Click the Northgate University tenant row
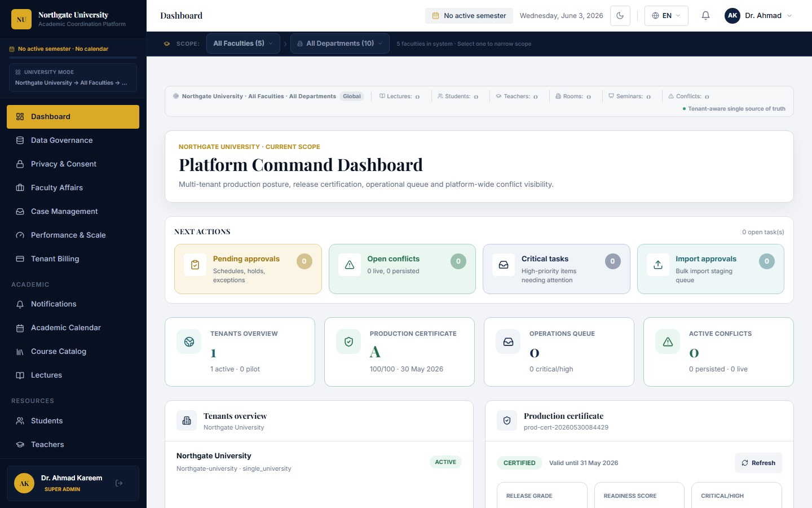The width and height of the screenshot is (812, 508). pyautogui.click(x=319, y=462)
